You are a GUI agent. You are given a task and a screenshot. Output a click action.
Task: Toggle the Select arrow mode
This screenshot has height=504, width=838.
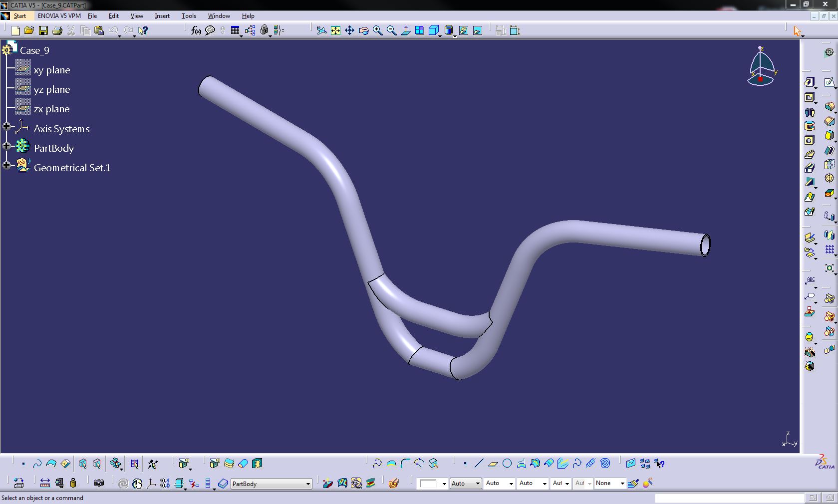coord(797,31)
